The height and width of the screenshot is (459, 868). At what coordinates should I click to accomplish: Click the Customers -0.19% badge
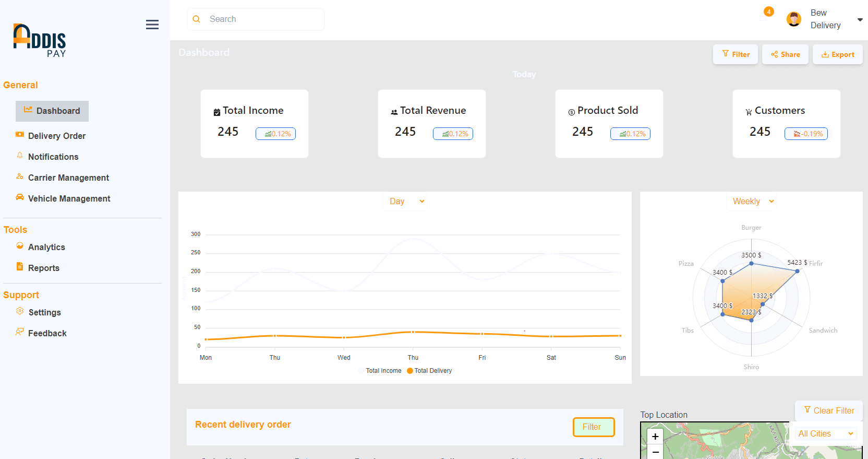[x=806, y=134]
